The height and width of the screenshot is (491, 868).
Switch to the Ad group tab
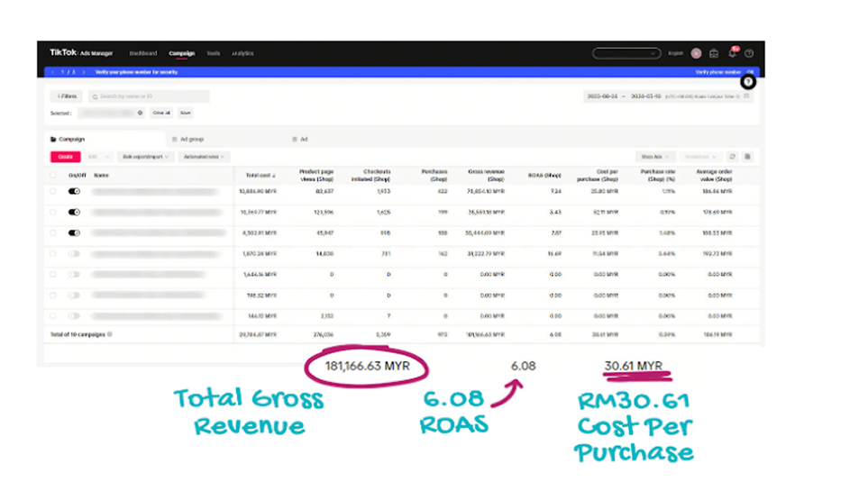point(190,139)
